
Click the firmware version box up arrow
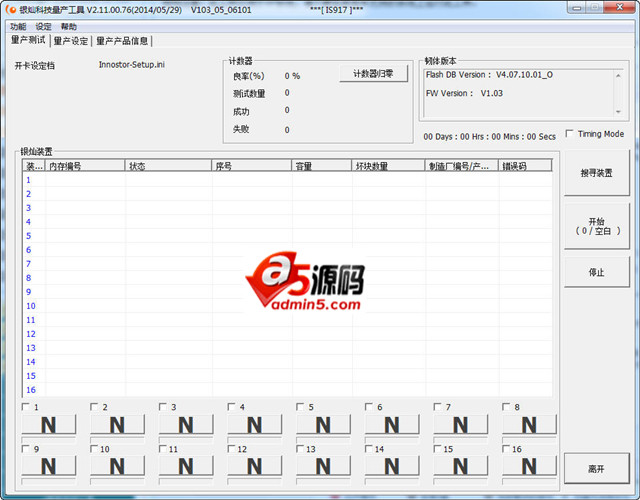pyautogui.click(x=618, y=76)
